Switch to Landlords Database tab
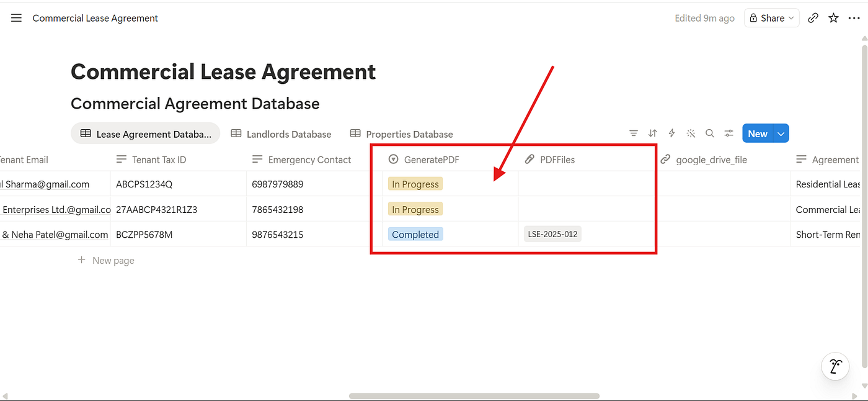868x401 pixels. 281,133
